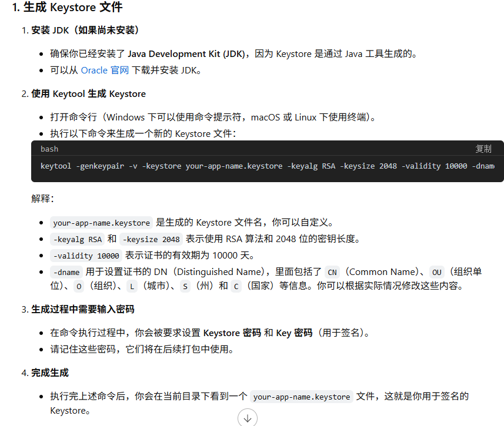
Task: Click the C inline code tag
Action: pos(236,286)
